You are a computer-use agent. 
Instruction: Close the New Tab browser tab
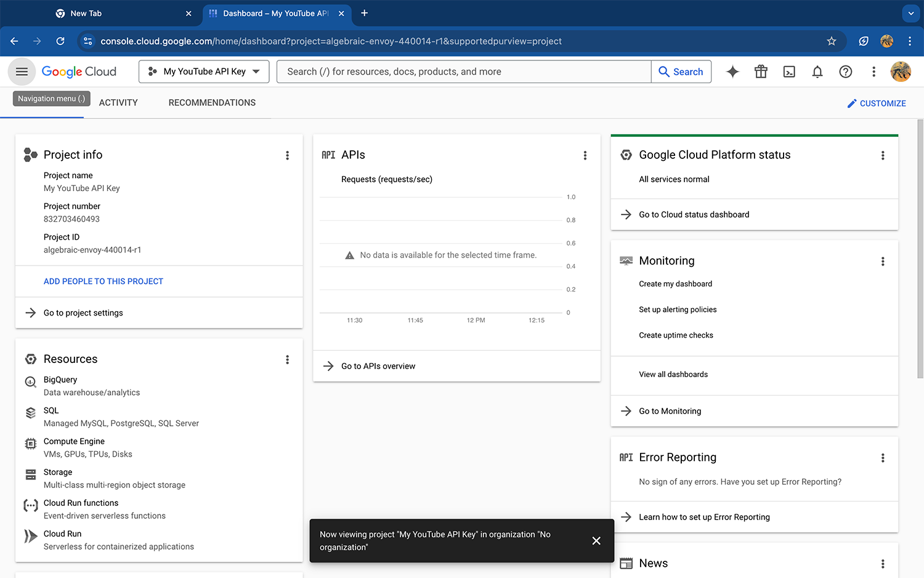tap(188, 14)
